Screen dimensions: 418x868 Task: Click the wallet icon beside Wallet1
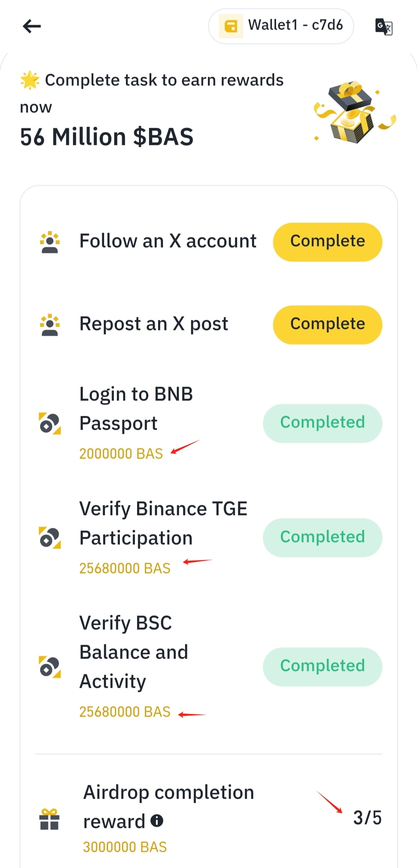[231, 26]
